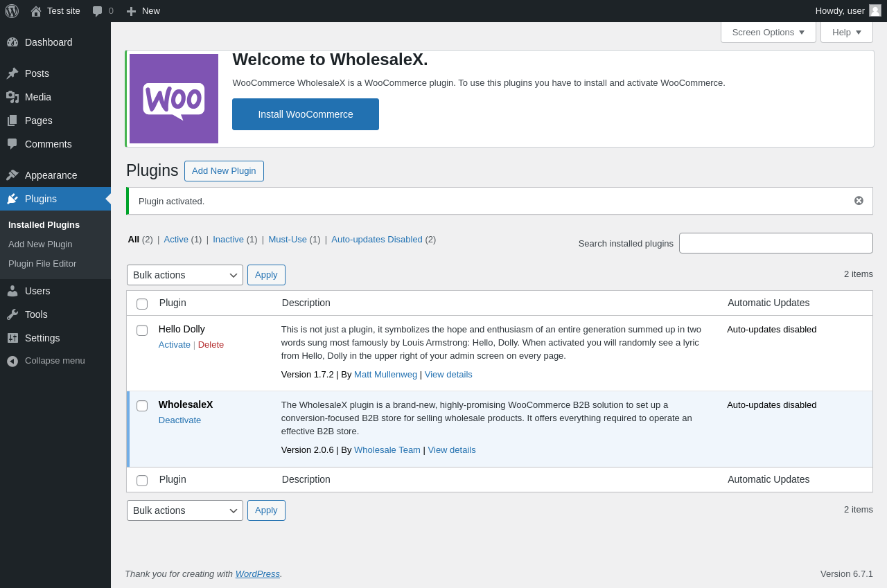Open the comments bubble icon in admin bar
The height and width of the screenshot is (588, 887).
click(98, 11)
